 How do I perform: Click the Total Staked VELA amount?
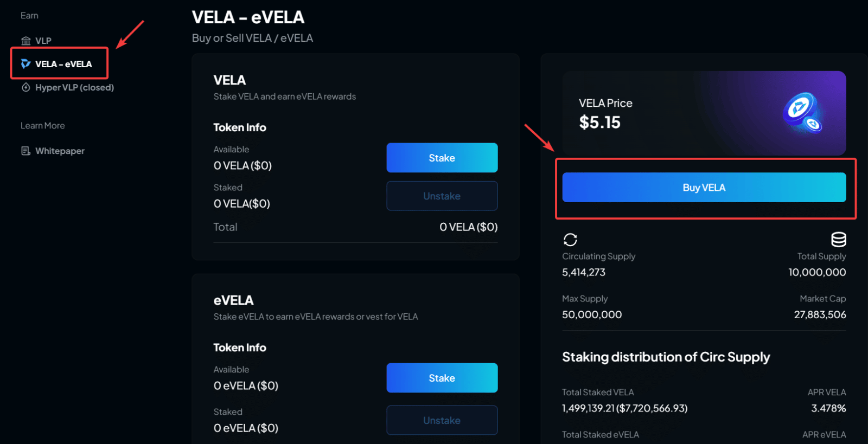pyautogui.click(x=624, y=408)
